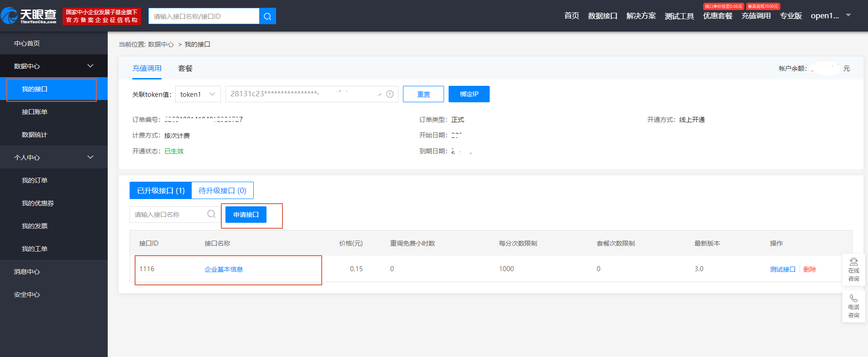
Task: Open 我的订单 in sidebar
Action: 54,180
